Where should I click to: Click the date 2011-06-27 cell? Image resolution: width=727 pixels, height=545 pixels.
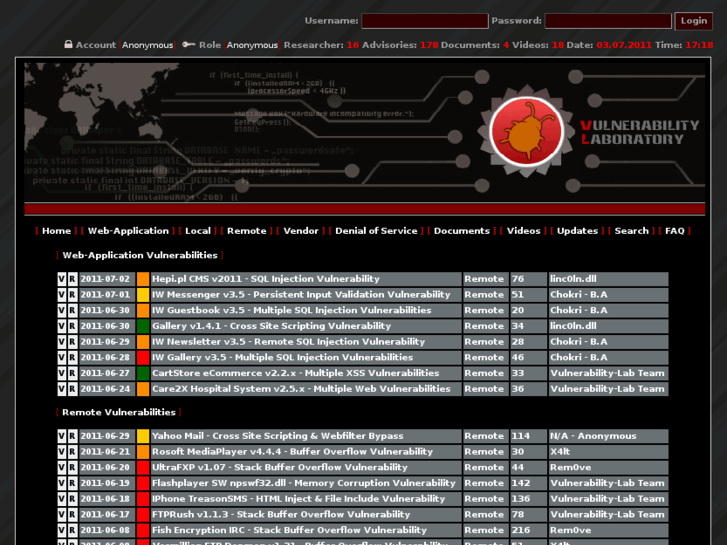pos(105,374)
